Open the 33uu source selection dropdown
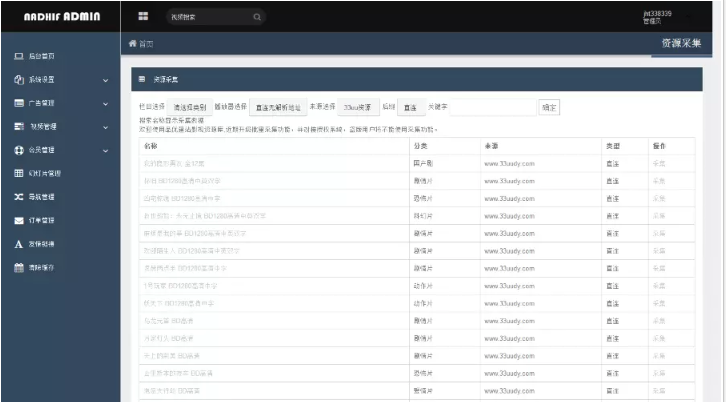The width and height of the screenshot is (726, 402). (x=356, y=107)
